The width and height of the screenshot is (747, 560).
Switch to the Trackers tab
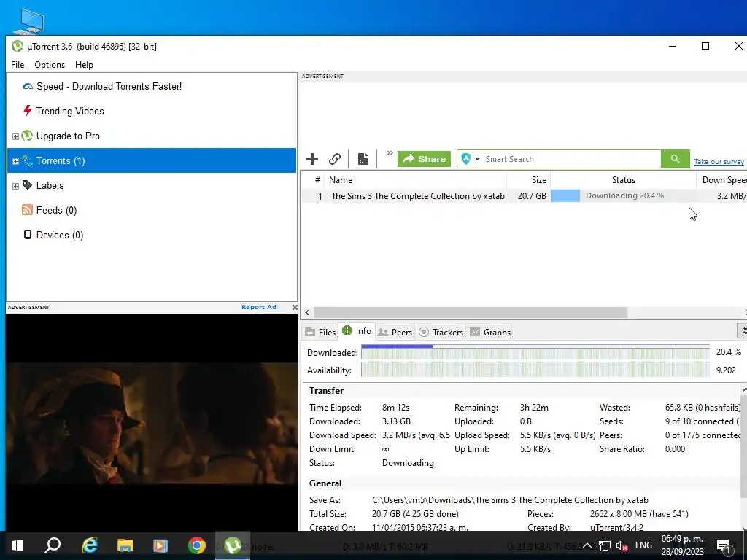pos(441,332)
